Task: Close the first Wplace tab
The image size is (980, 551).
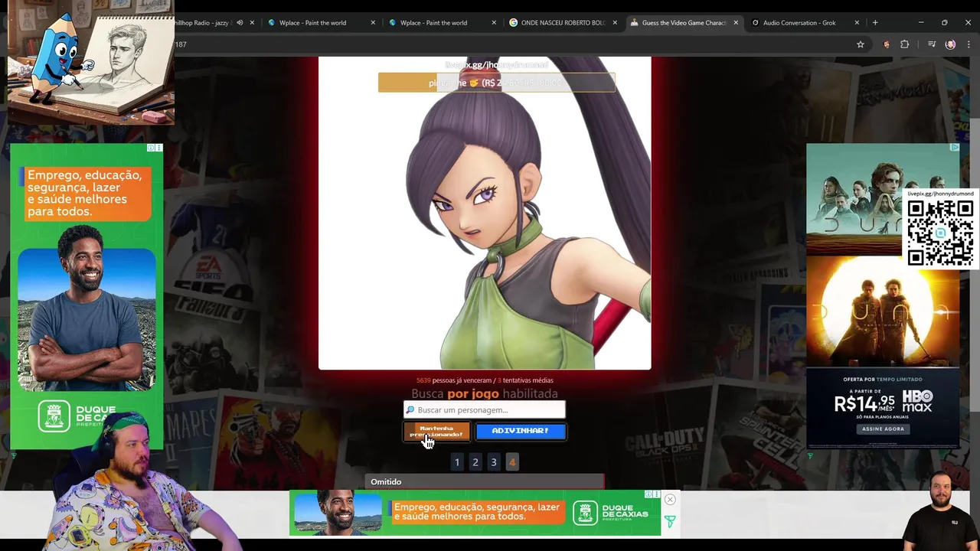Action: coord(373,23)
